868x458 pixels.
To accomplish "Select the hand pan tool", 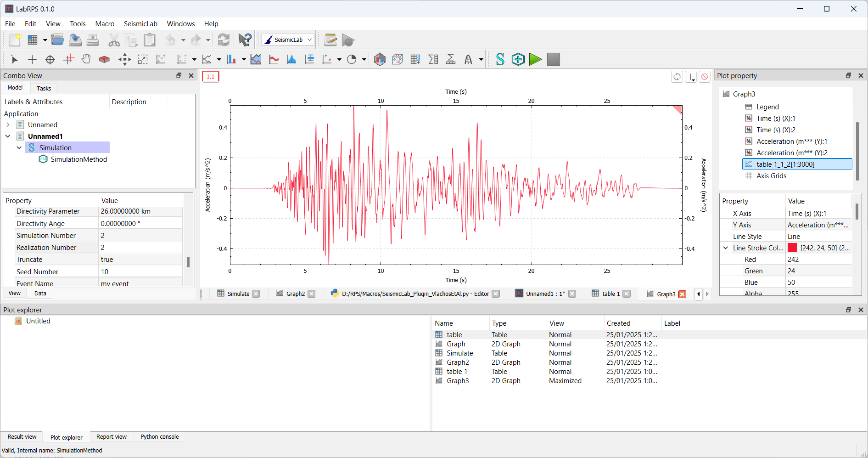I will point(86,59).
